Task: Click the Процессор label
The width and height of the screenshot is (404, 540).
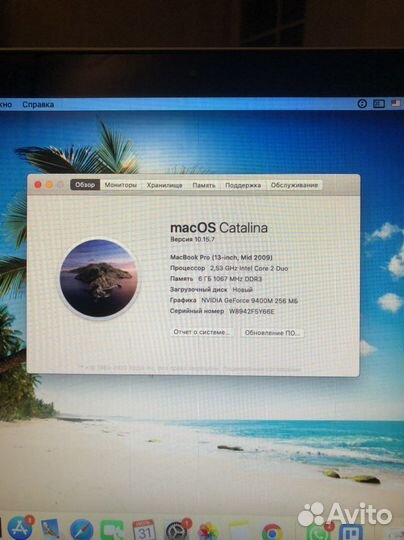Action: point(187,268)
